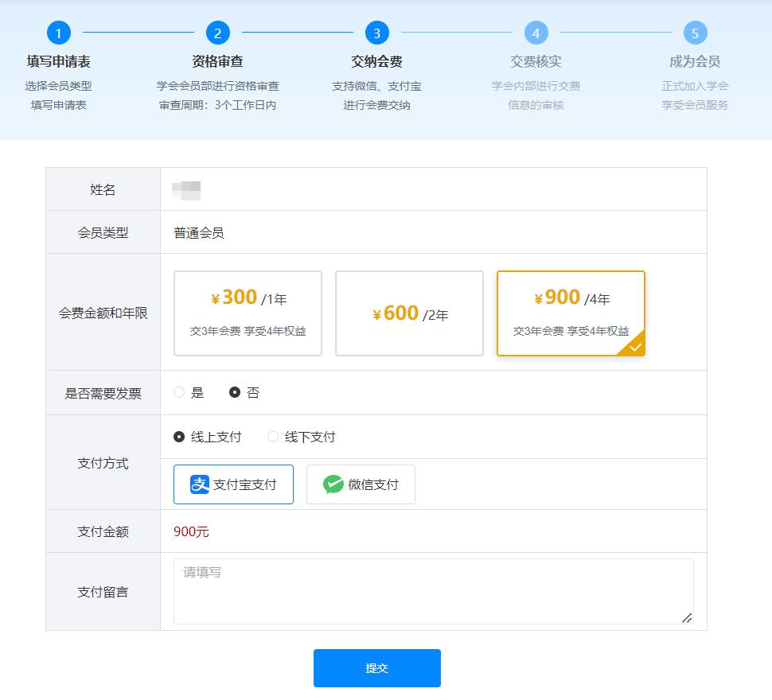Click step 2 circle for 资格审查

coord(218,33)
